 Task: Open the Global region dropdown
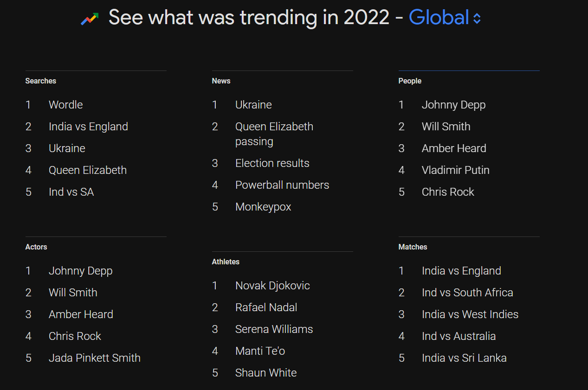click(439, 18)
